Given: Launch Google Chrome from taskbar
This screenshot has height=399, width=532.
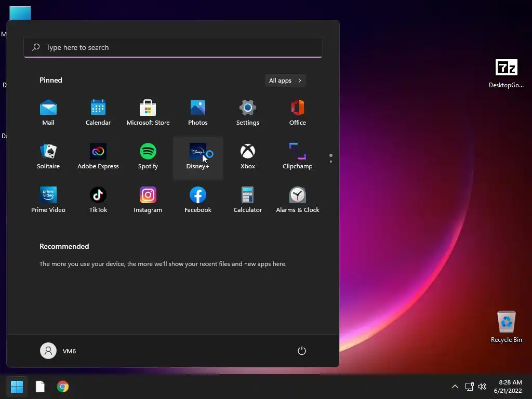Looking at the screenshot, I should tap(63, 387).
